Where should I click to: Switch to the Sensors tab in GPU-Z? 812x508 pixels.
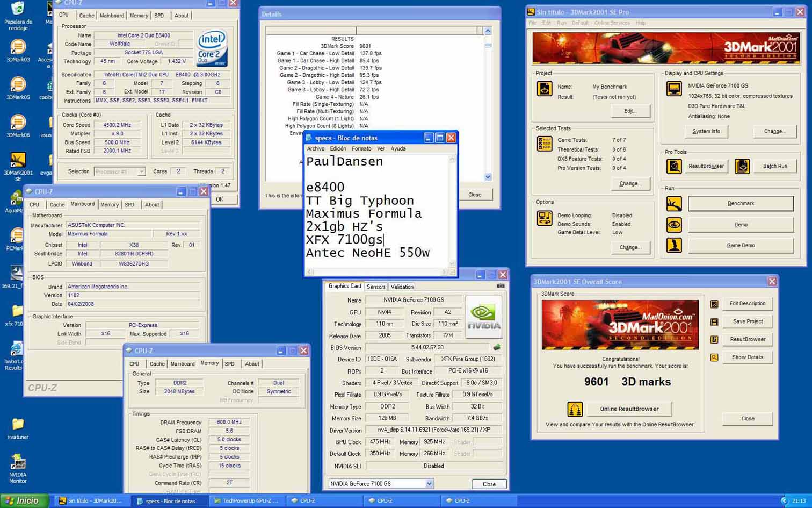coord(376,287)
